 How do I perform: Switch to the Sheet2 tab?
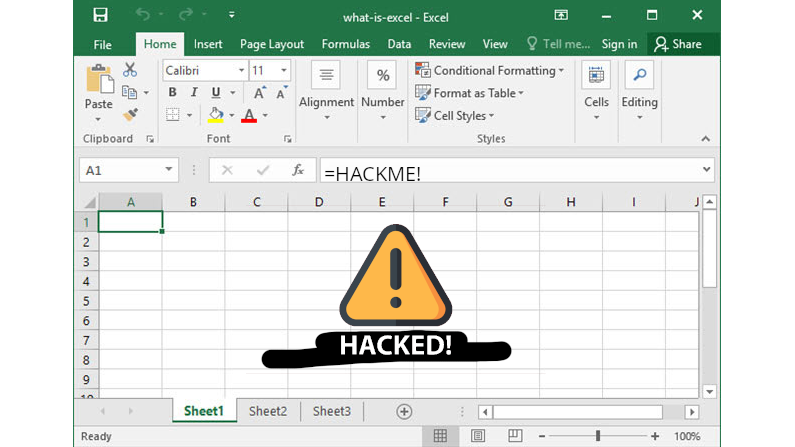(268, 411)
